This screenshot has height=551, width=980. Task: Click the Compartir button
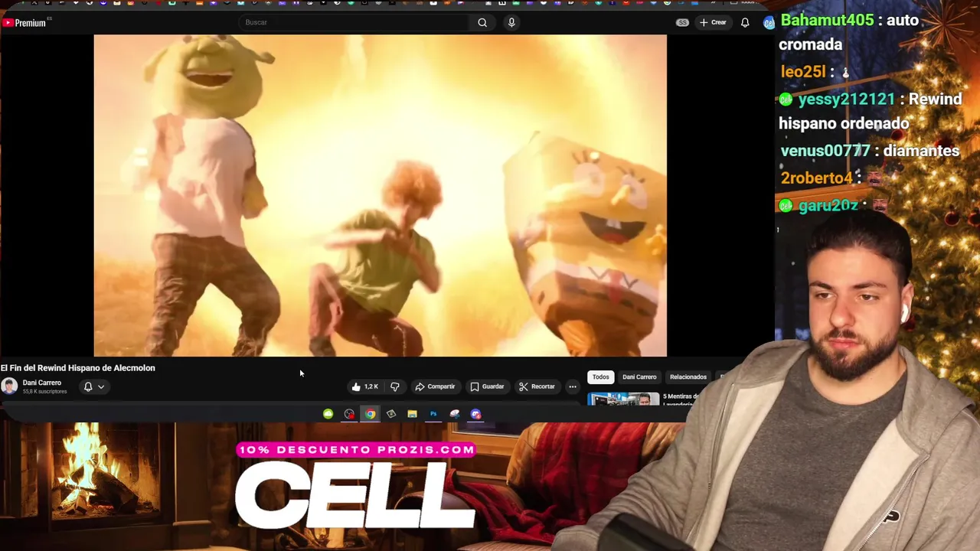coord(435,386)
